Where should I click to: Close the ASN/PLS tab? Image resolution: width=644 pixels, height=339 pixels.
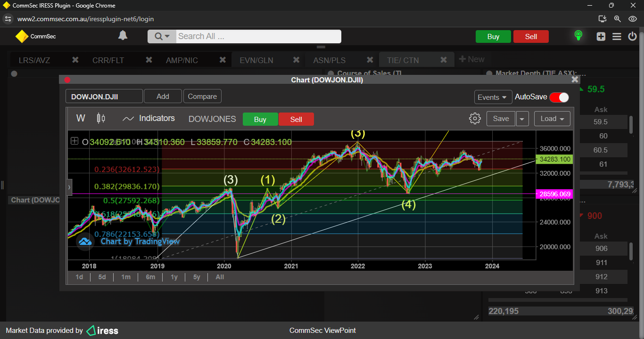pyautogui.click(x=370, y=60)
